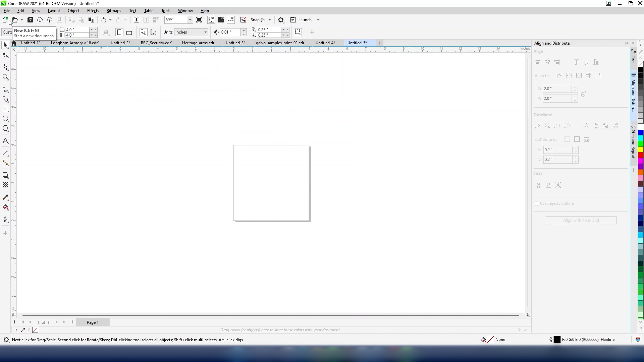Click Align with Pixel Grid button

click(581, 220)
